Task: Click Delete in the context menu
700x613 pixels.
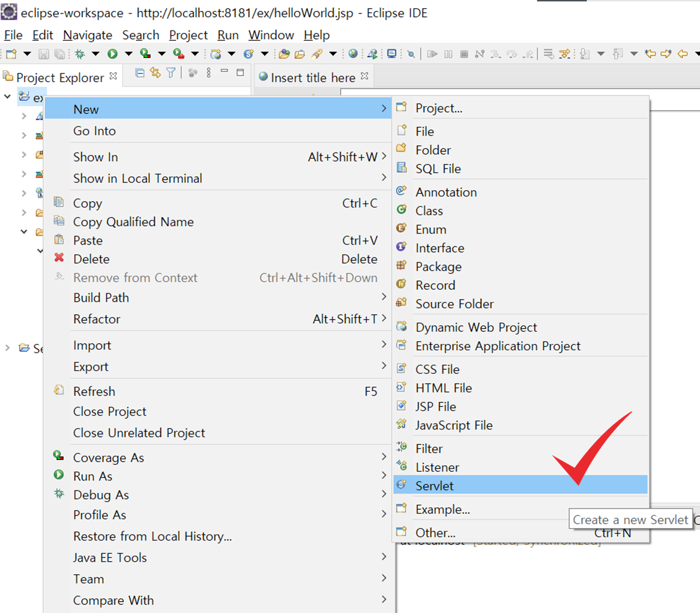Action: [217, 259]
